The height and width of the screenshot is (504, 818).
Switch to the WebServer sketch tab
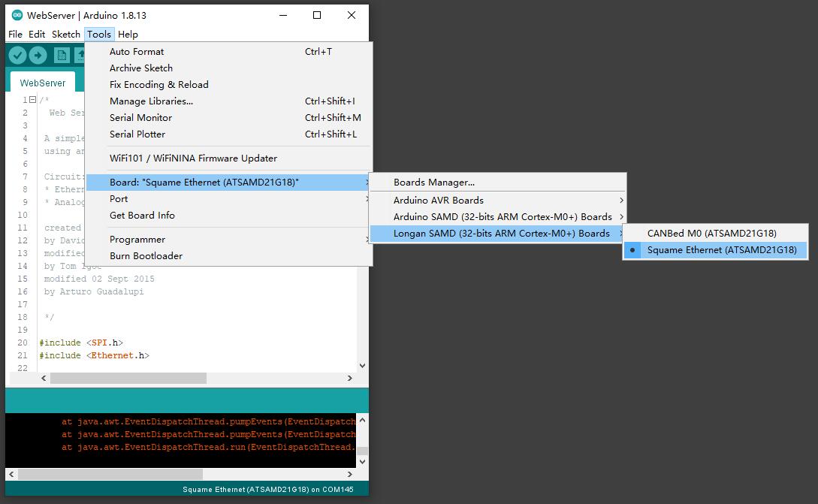click(x=43, y=83)
